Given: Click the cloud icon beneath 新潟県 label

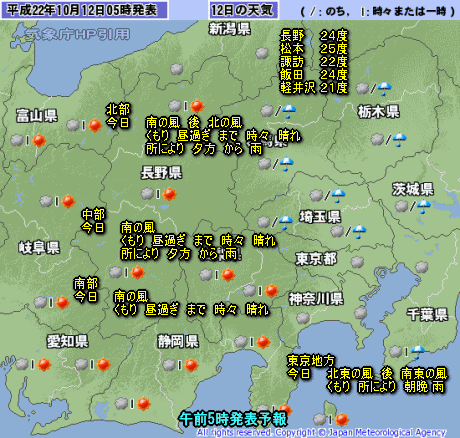Looking at the screenshot, I should point(262,53).
